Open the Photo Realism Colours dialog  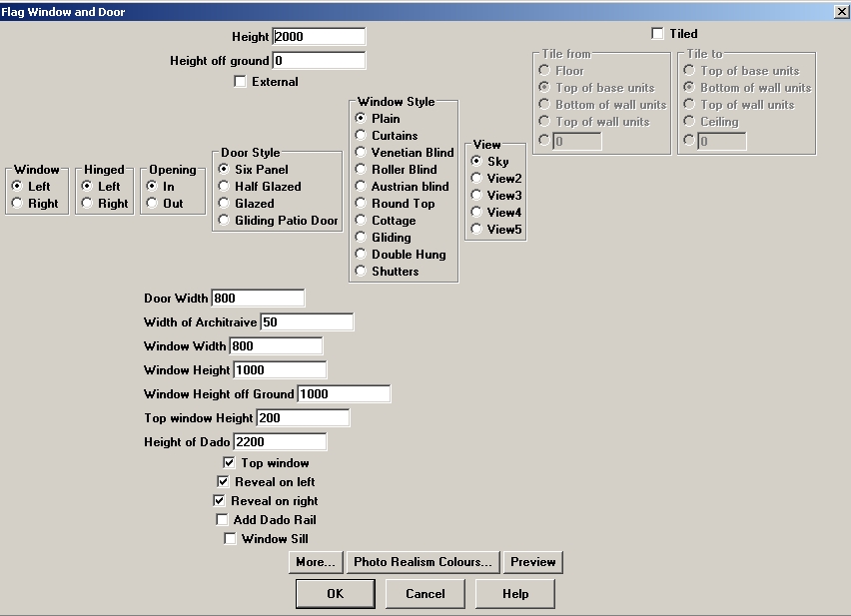click(x=423, y=562)
